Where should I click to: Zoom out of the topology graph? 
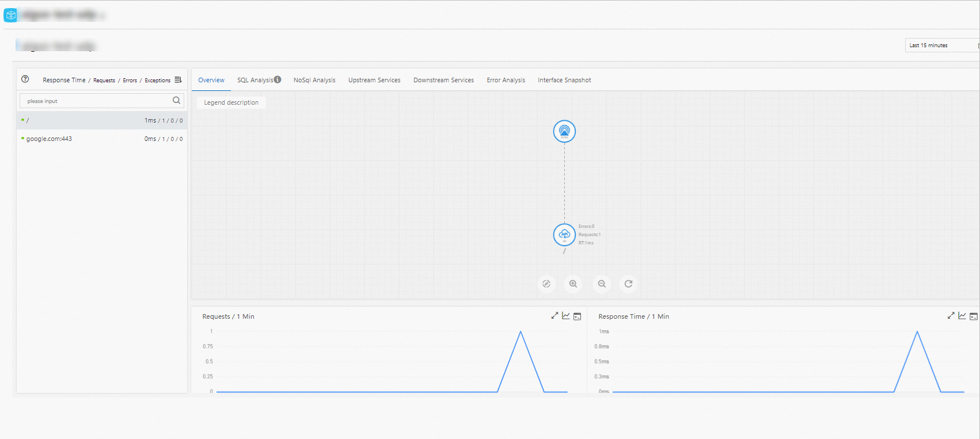tap(602, 284)
